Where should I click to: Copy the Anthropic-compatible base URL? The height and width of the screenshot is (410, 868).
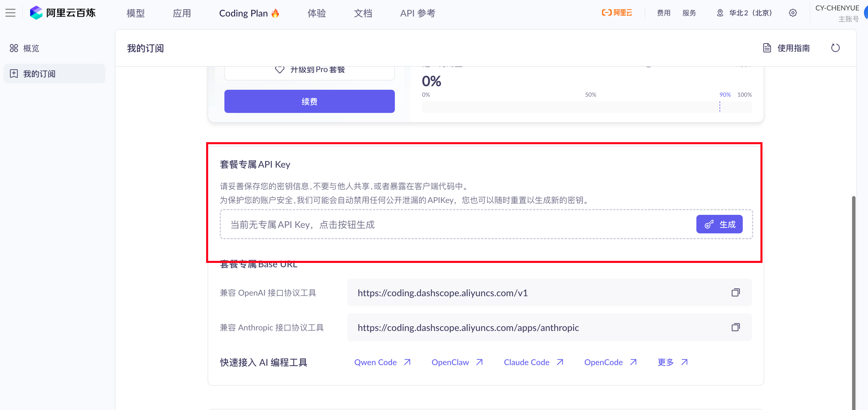click(735, 327)
